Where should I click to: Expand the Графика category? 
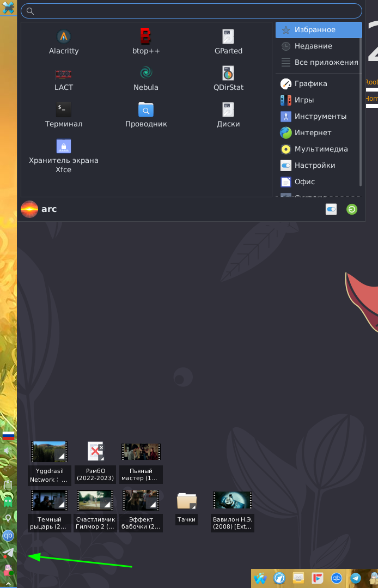[x=310, y=84]
